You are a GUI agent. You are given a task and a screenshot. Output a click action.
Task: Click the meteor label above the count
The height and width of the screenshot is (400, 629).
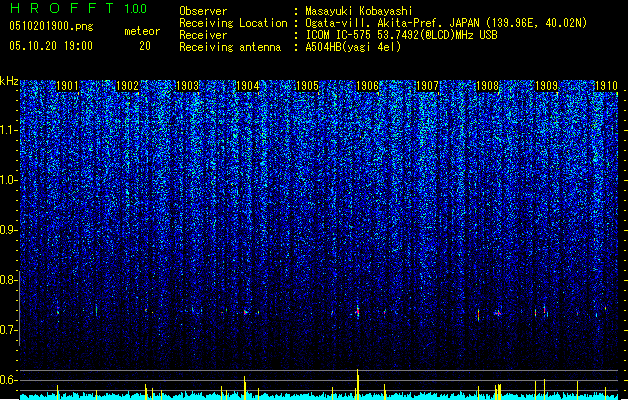(142, 31)
